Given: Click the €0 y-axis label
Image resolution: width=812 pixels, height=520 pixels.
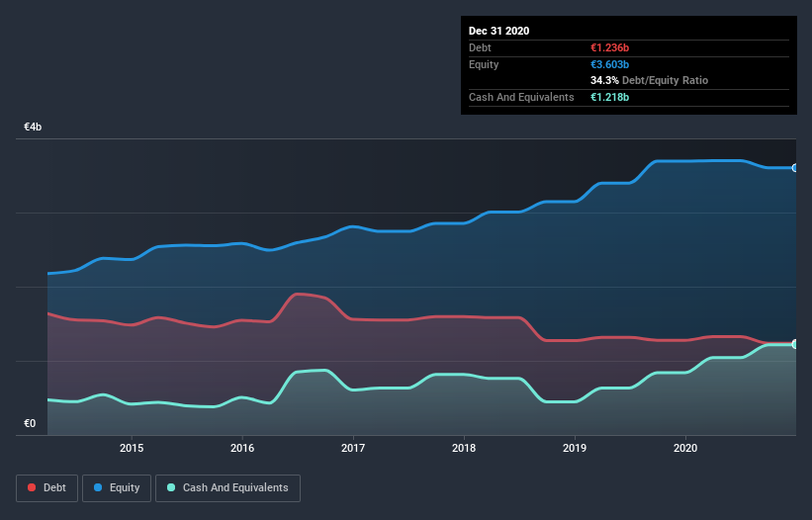Looking at the screenshot, I should tap(30, 423).
